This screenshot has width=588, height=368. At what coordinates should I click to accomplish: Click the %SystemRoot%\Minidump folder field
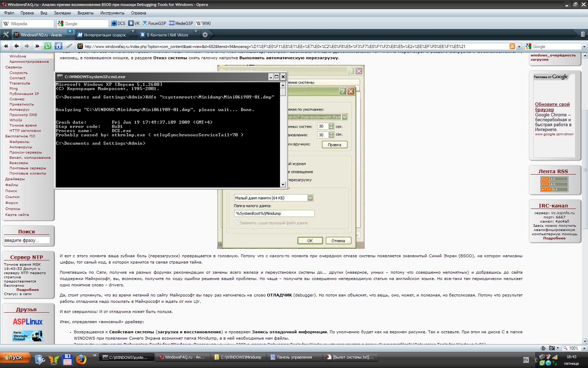(x=274, y=213)
